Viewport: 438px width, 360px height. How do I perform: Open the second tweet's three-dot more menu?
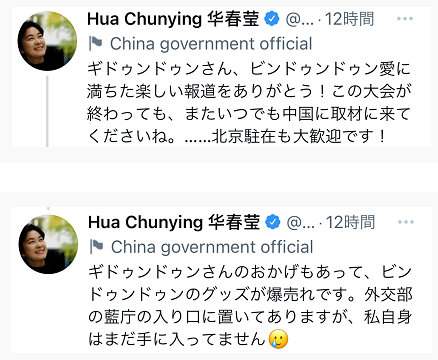tap(406, 222)
